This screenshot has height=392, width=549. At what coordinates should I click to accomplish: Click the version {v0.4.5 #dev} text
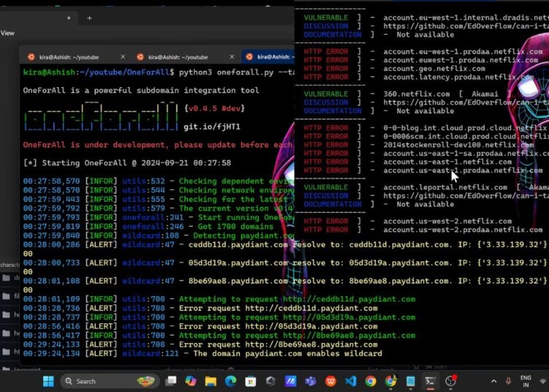214,108
